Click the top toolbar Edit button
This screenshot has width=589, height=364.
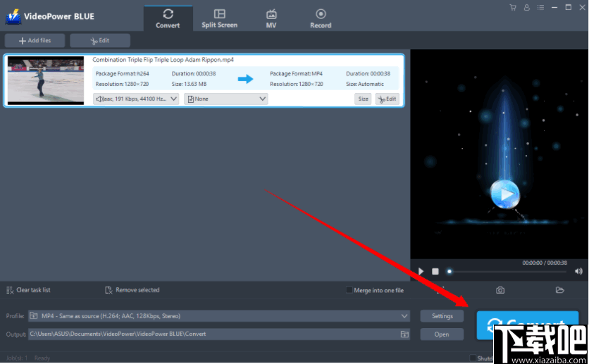[x=100, y=41]
